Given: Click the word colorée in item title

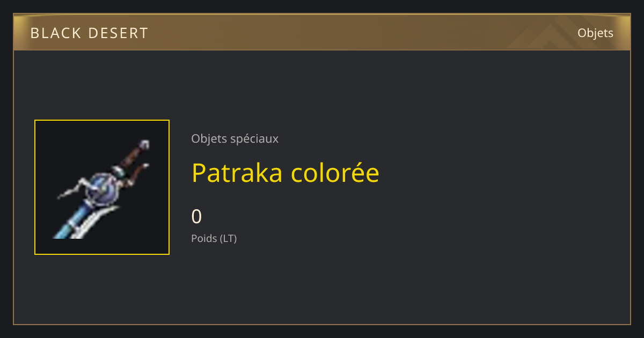Looking at the screenshot, I should [335, 173].
